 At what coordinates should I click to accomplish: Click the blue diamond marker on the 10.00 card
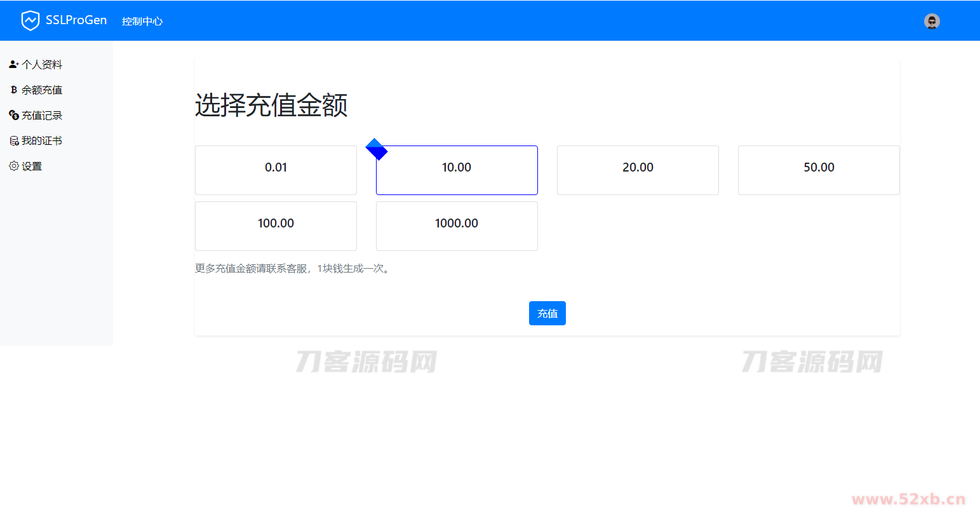[377, 149]
